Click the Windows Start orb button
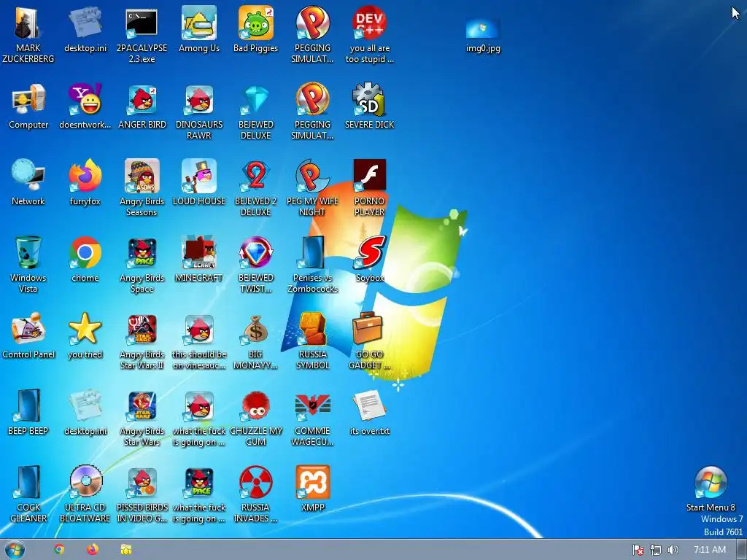The width and height of the screenshot is (747, 560). point(15,550)
